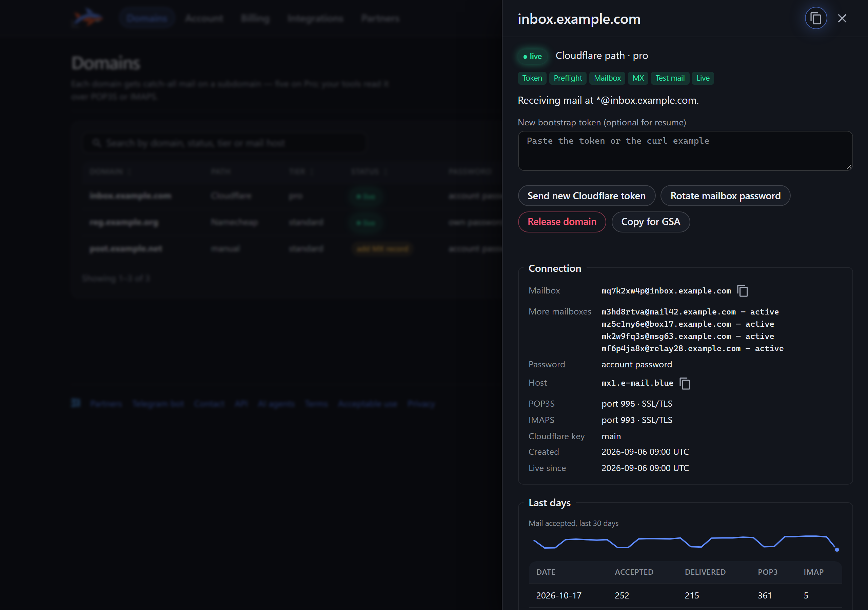Click the Send new Cloudflare token button
The image size is (868, 610).
click(586, 196)
